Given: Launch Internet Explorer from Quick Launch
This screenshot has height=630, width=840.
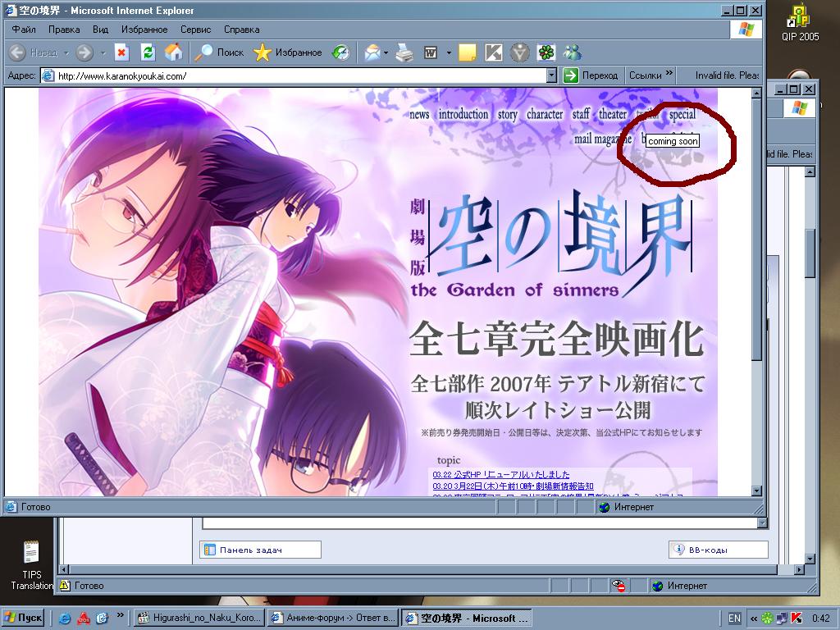Looking at the screenshot, I should [65, 618].
